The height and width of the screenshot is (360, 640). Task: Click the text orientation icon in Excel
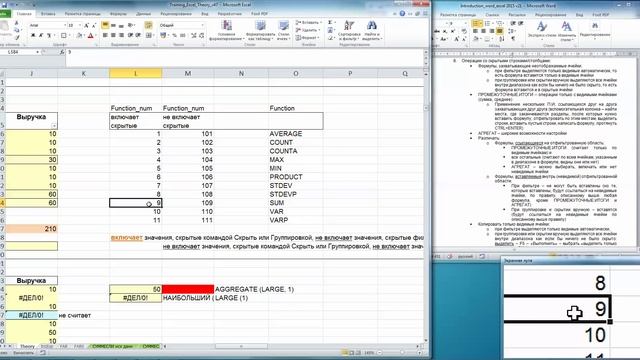point(131,25)
